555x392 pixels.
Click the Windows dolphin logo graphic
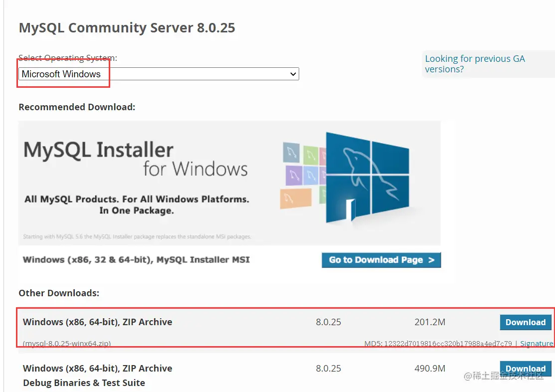pyautogui.click(x=367, y=177)
